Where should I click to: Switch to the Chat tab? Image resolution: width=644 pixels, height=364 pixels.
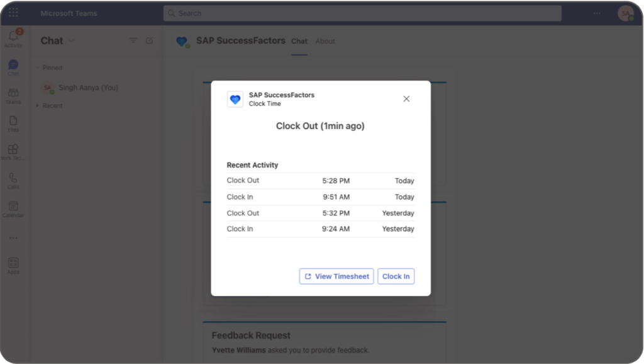299,41
